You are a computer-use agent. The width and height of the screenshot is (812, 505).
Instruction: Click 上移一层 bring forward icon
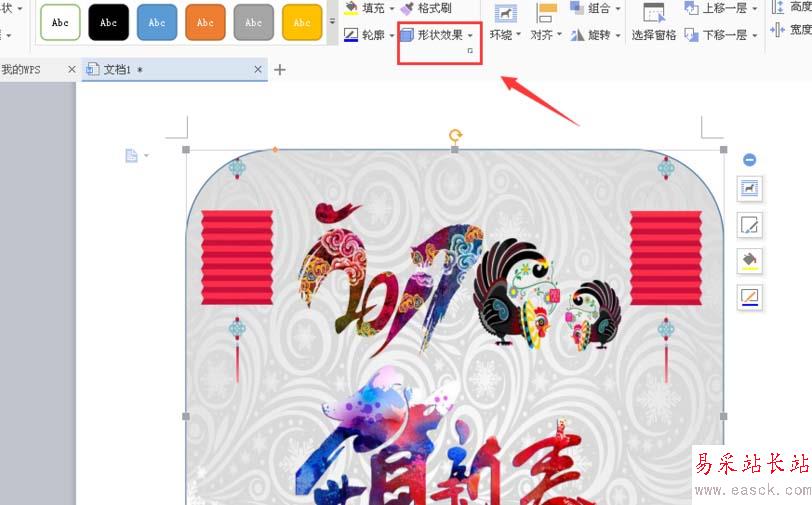(x=691, y=8)
